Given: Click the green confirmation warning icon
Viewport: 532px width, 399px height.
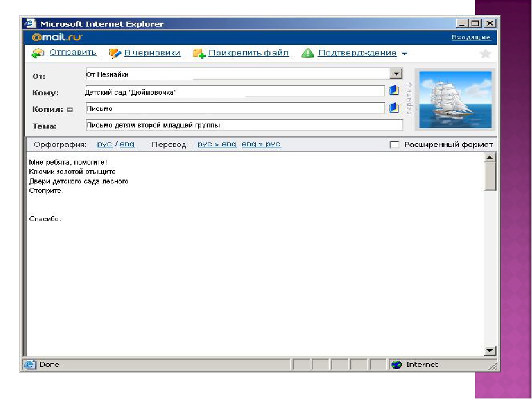Looking at the screenshot, I should [x=308, y=53].
